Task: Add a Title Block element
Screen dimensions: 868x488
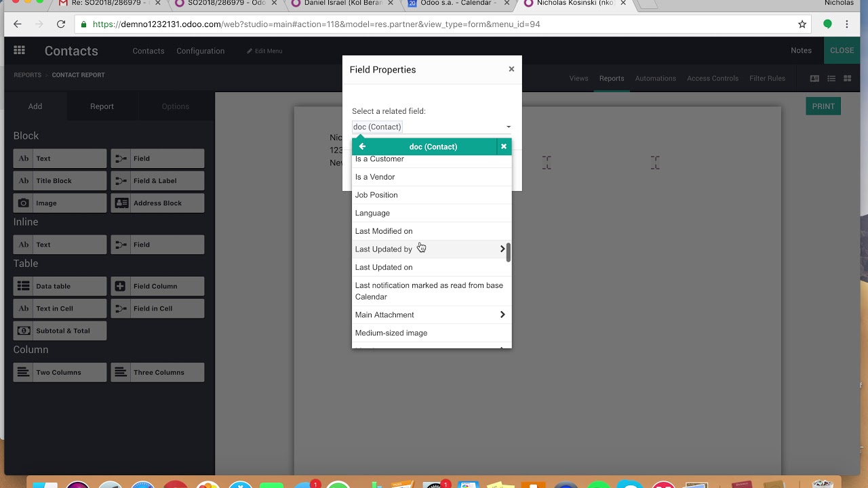Action: 60,181
